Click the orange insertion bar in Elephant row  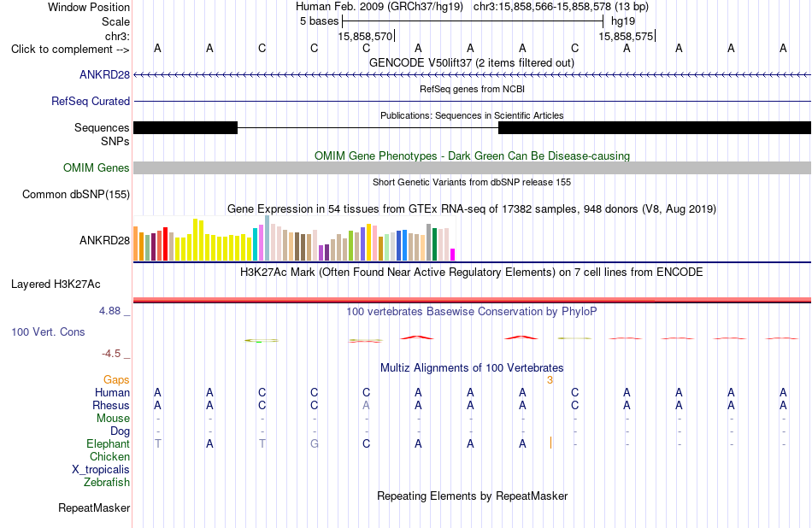[x=551, y=443]
